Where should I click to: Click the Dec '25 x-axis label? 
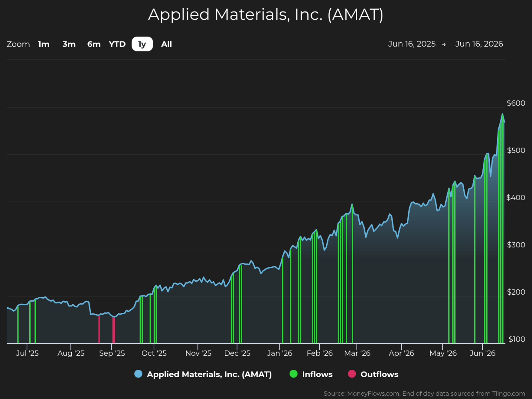coord(237,353)
